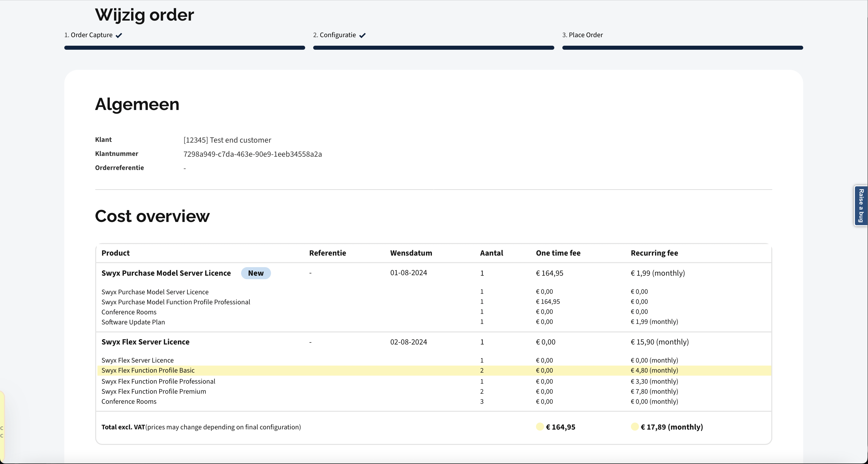Click the Recurring fee column header
868x464 pixels.
click(x=654, y=253)
